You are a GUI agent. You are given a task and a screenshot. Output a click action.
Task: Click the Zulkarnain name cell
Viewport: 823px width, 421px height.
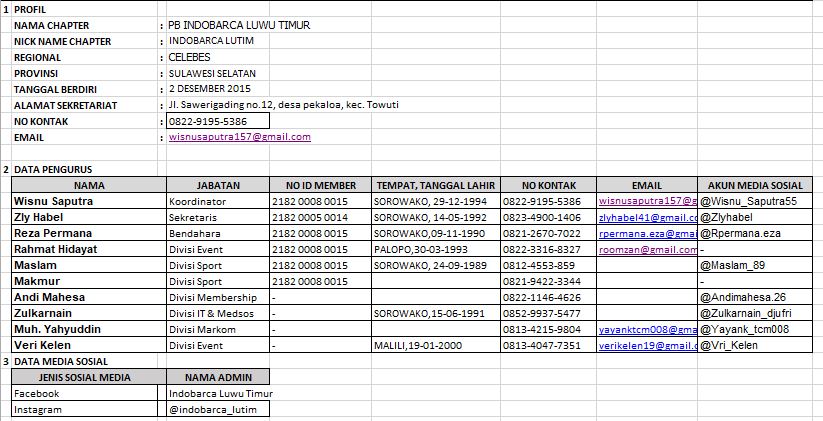point(89,313)
